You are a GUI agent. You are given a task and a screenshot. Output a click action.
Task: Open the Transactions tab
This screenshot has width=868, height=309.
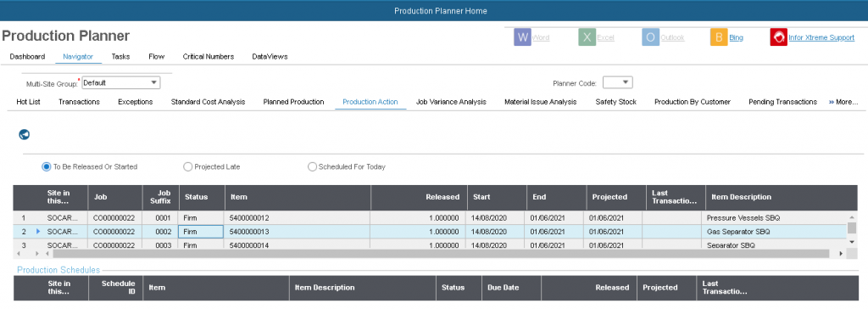[x=79, y=102]
